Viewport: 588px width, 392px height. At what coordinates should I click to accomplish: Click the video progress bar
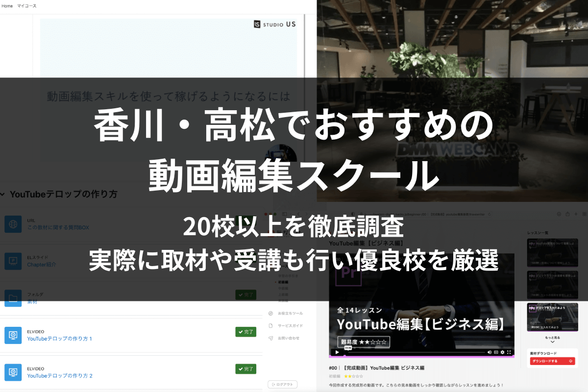click(416, 352)
